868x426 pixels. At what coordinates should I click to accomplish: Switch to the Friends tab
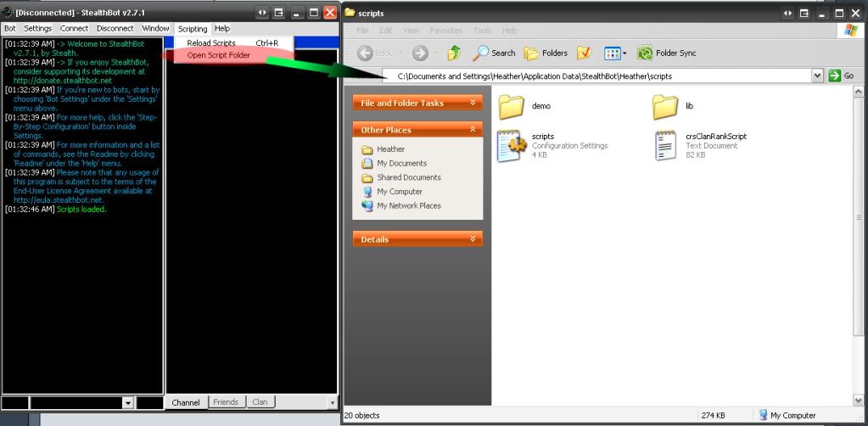[226, 402]
